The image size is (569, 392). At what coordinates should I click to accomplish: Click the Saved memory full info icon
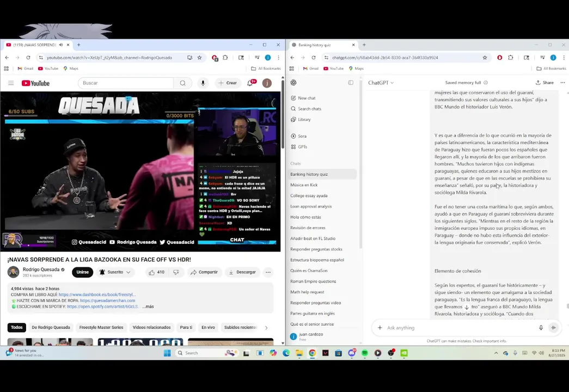pyautogui.click(x=486, y=82)
